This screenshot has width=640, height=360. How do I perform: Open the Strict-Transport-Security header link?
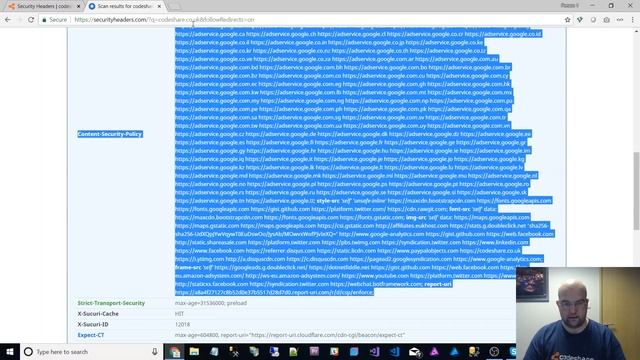pos(111,303)
